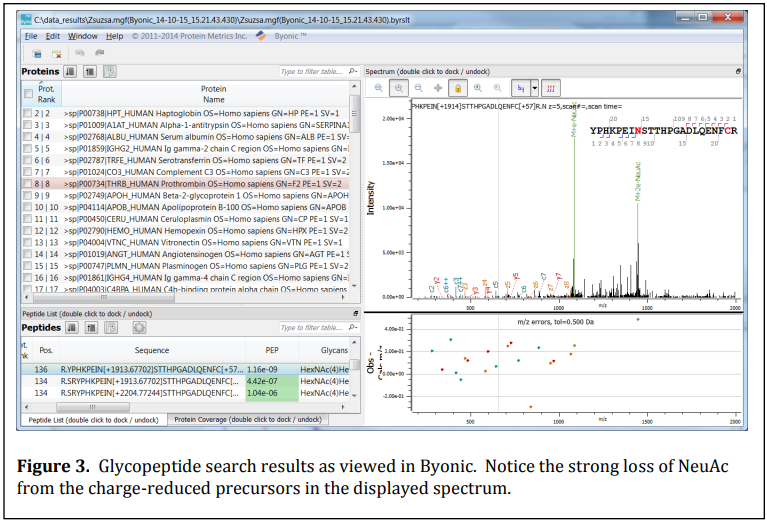Undock the Spectrum panel with its float icon
767x521 pixels.
739,71
